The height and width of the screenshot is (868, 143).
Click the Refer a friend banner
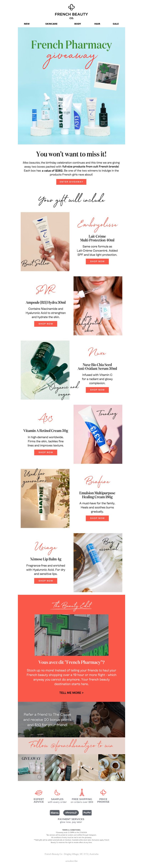tap(71, 719)
